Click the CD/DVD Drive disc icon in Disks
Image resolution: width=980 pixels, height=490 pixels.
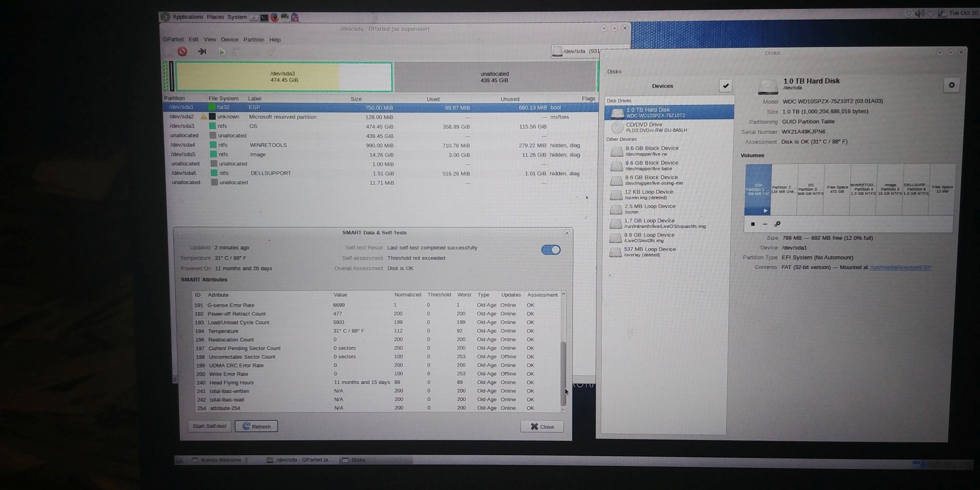click(617, 127)
